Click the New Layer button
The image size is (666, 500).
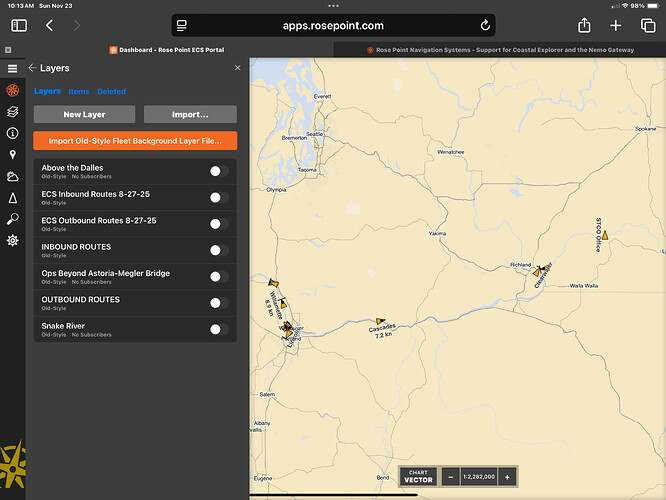[x=84, y=115]
